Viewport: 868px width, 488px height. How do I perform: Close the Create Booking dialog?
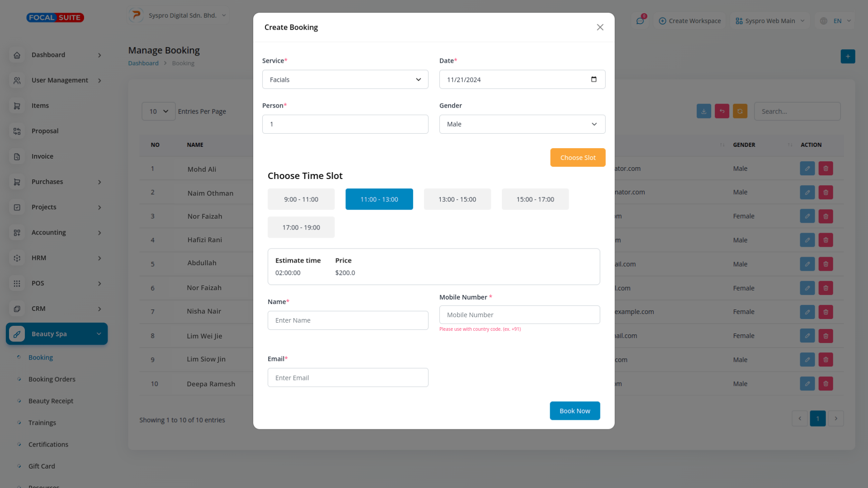[600, 28]
